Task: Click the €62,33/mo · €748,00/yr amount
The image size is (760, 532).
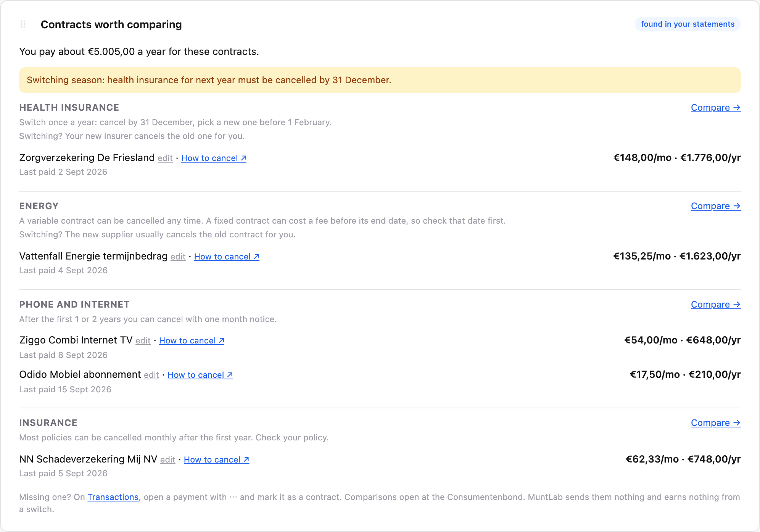Action: coord(683,459)
